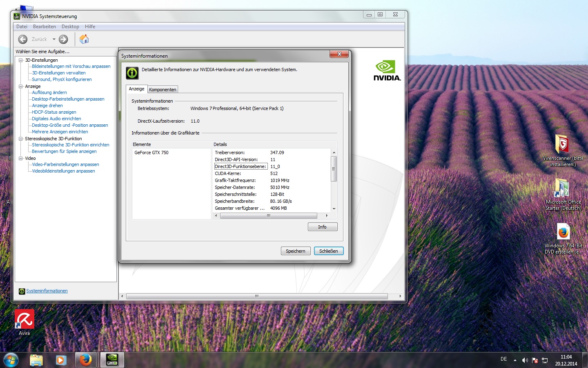
Task: Click the Forward arrow icon in toolbar
Action: point(63,39)
